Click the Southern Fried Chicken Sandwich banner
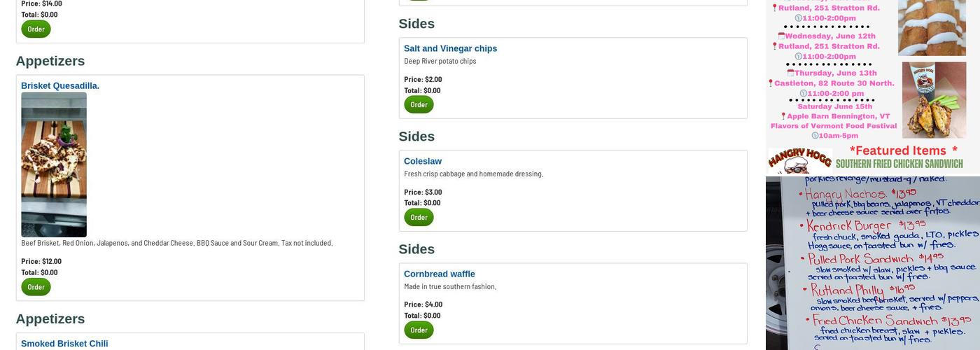The height and width of the screenshot is (350, 980). (x=899, y=164)
